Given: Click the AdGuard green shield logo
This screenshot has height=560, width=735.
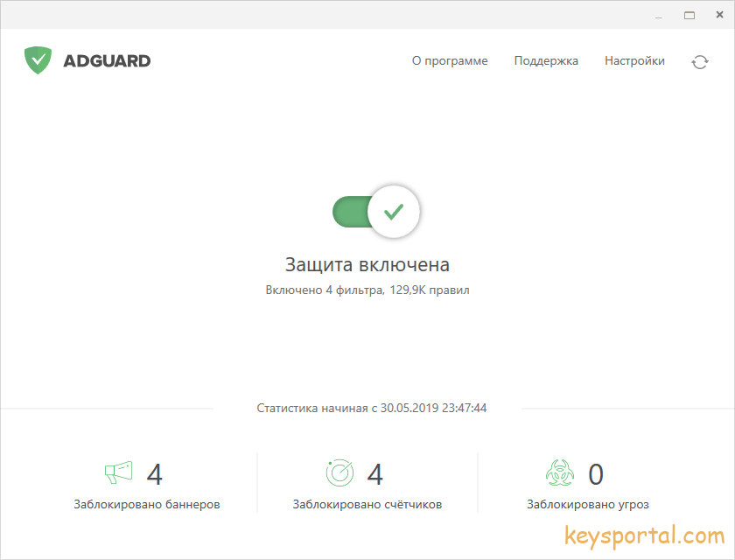Looking at the screenshot, I should 38,60.
